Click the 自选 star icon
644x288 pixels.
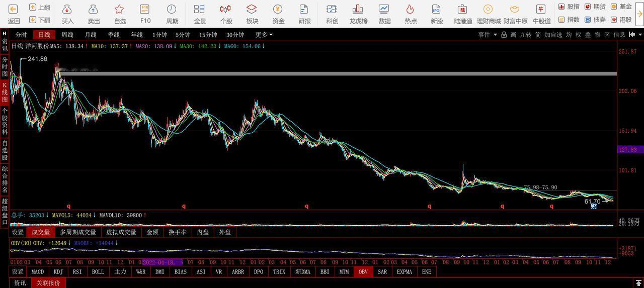pyautogui.click(x=120, y=9)
